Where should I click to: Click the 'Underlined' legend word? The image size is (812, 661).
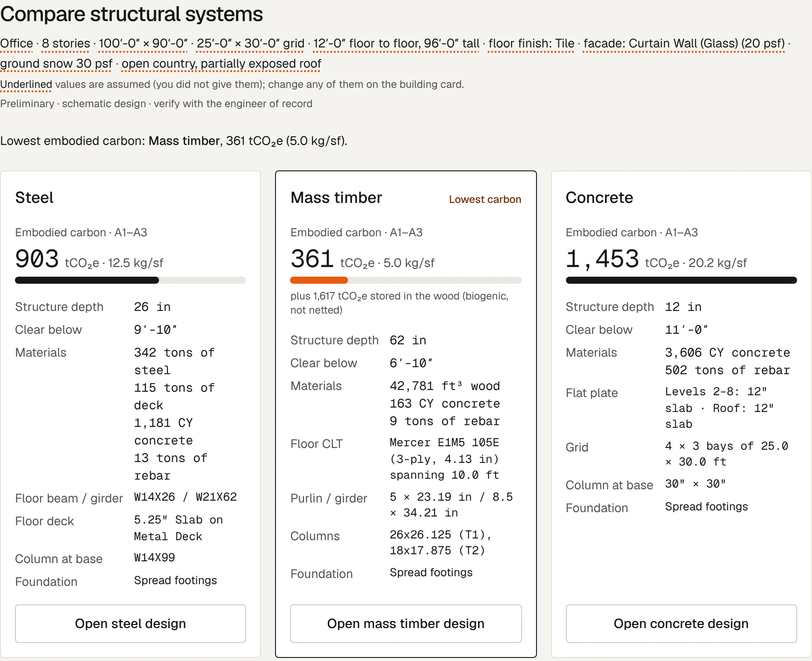pyautogui.click(x=26, y=84)
